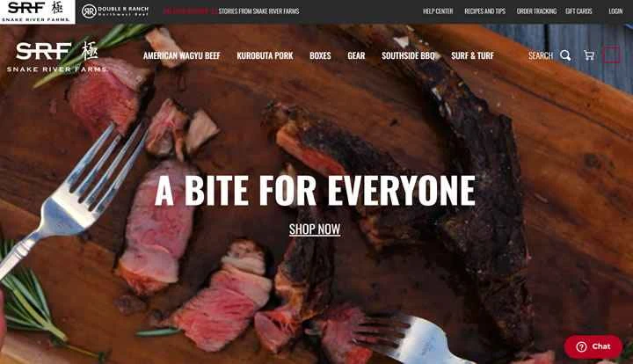This screenshot has height=364, width=633.
Task: Click the Login link
Action: pyautogui.click(x=615, y=11)
